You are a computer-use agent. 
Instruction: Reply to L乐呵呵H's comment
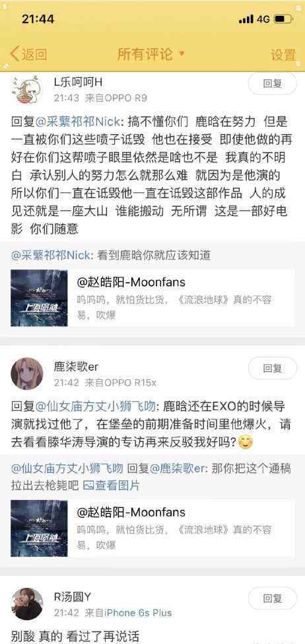[x=273, y=84]
